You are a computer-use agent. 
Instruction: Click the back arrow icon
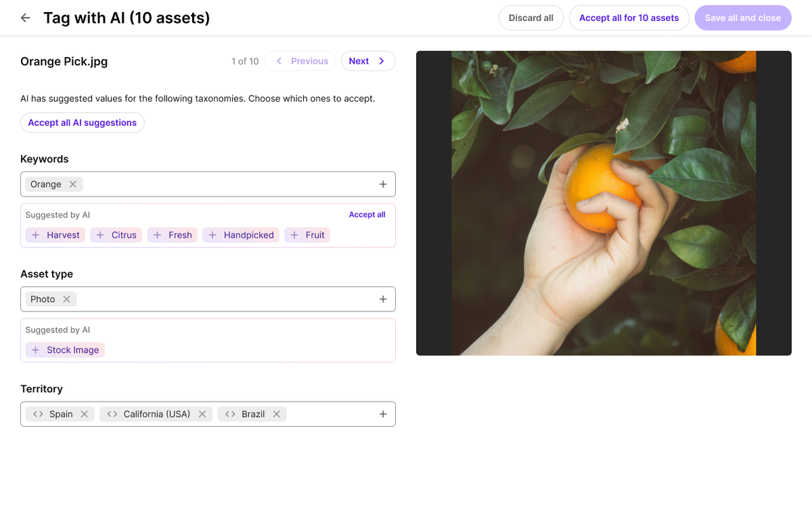coord(26,18)
